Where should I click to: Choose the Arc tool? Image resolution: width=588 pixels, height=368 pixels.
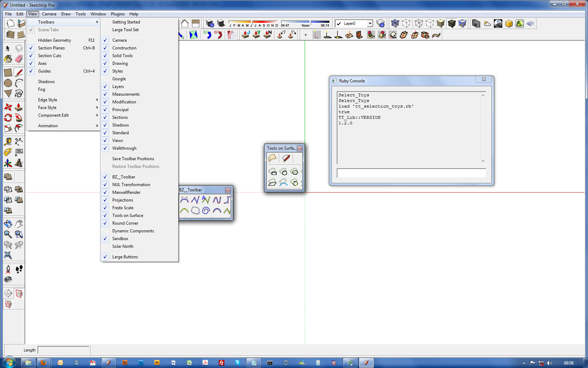pyautogui.click(x=19, y=83)
